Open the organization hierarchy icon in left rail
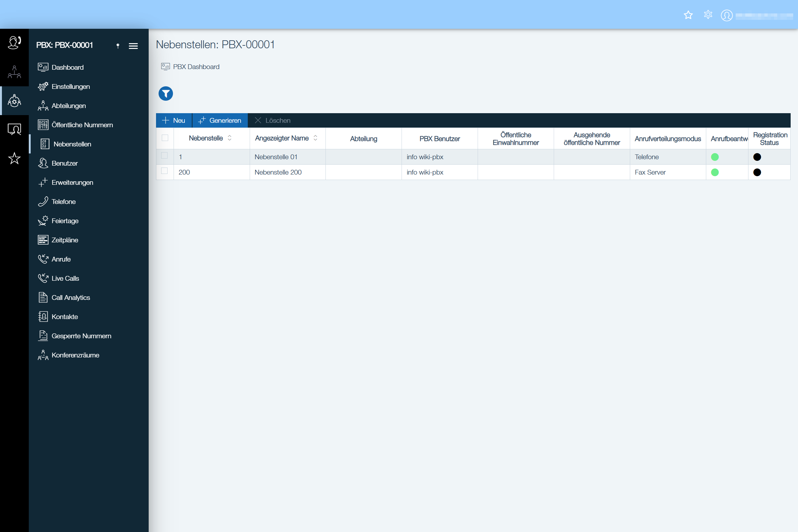798x532 pixels. [x=14, y=72]
